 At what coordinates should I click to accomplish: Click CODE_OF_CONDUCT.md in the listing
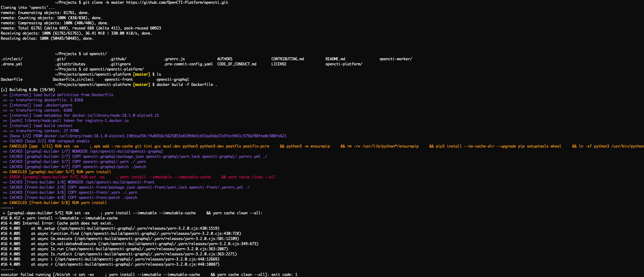coord(237,64)
